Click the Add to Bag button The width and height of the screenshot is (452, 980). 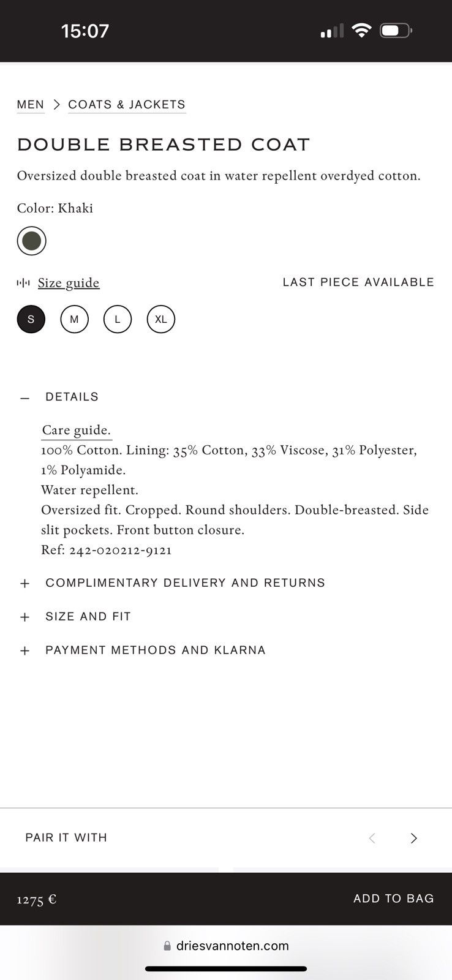[x=394, y=899]
